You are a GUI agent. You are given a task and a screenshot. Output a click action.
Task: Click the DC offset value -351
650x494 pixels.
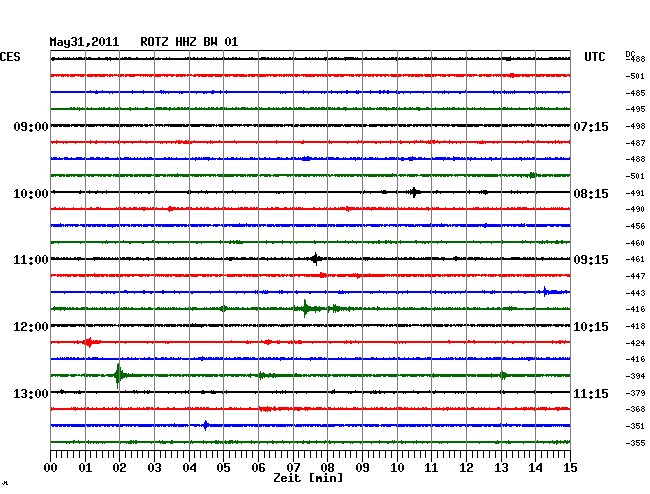(x=635, y=426)
